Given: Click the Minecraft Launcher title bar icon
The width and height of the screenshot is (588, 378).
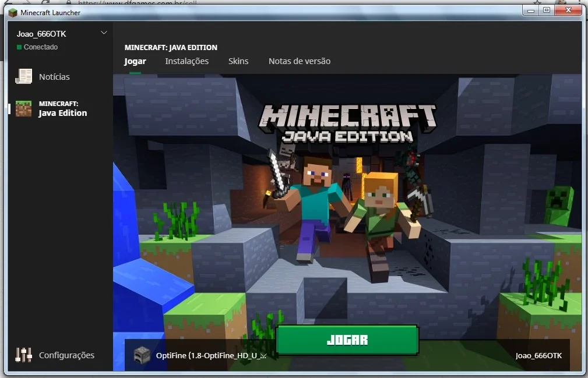Looking at the screenshot, I should (x=13, y=13).
